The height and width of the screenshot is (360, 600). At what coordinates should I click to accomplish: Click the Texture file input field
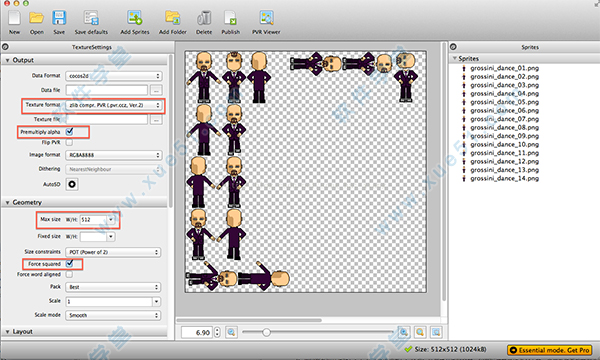(x=106, y=120)
